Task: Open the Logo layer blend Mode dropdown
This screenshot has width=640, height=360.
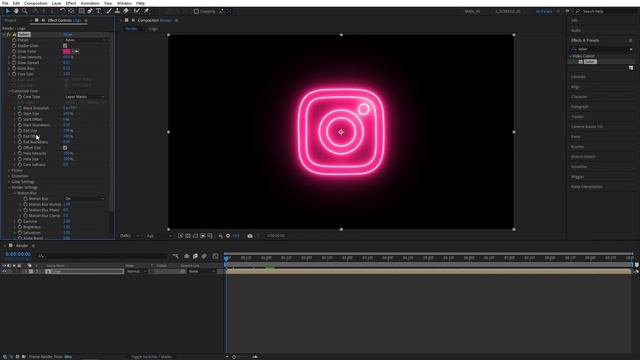Action: click(x=136, y=271)
